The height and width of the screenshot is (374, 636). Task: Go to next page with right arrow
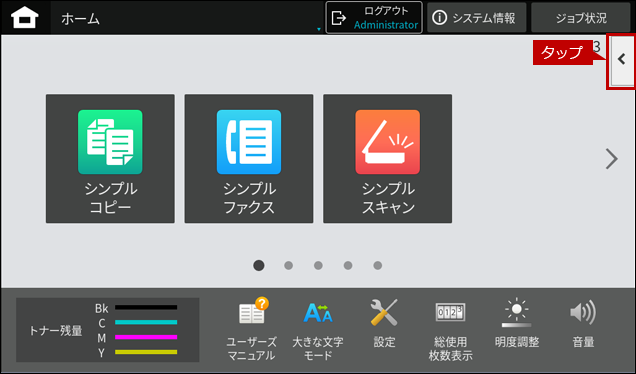(612, 159)
